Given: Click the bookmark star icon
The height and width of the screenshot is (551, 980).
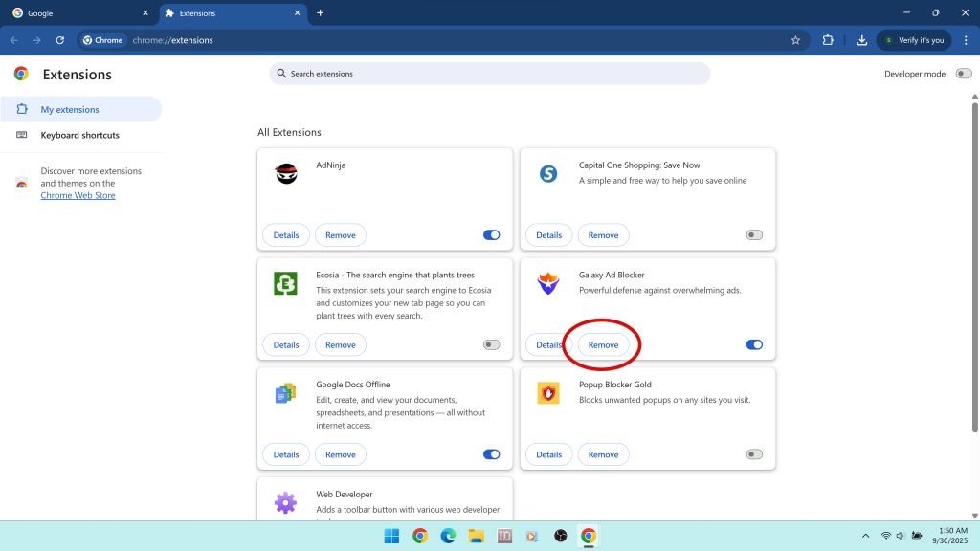Looking at the screenshot, I should click(794, 40).
